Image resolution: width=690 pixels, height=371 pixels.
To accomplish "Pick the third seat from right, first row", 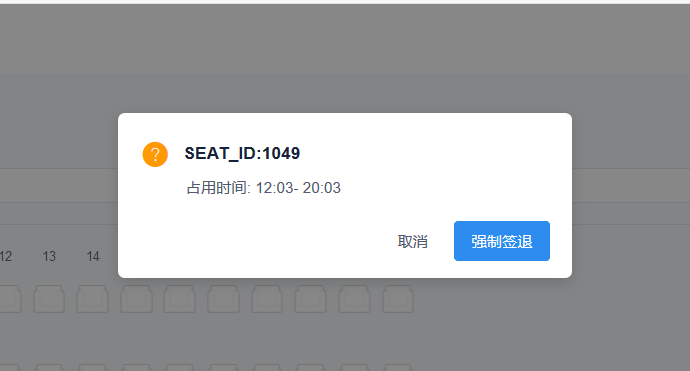I will tap(311, 299).
